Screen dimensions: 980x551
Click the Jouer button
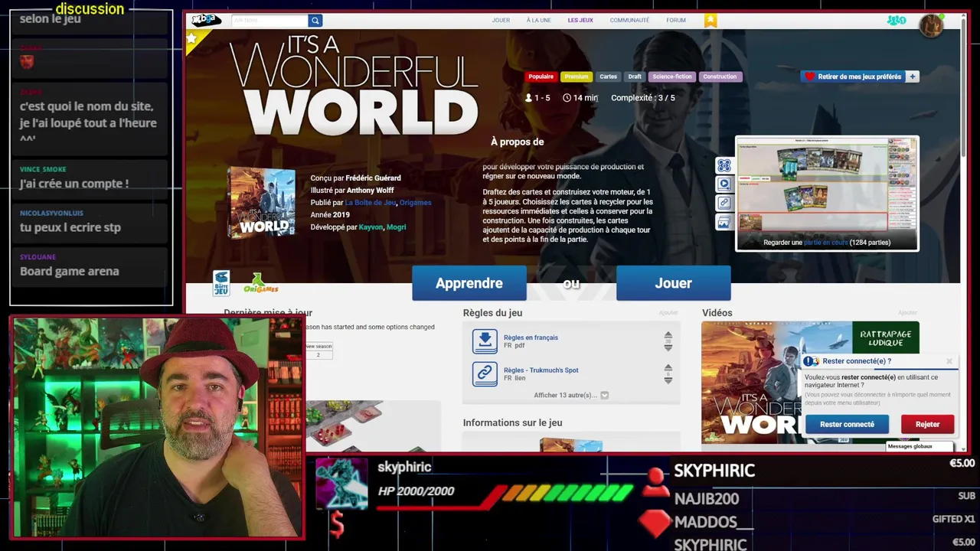pyautogui.click(x=673, y=283)
